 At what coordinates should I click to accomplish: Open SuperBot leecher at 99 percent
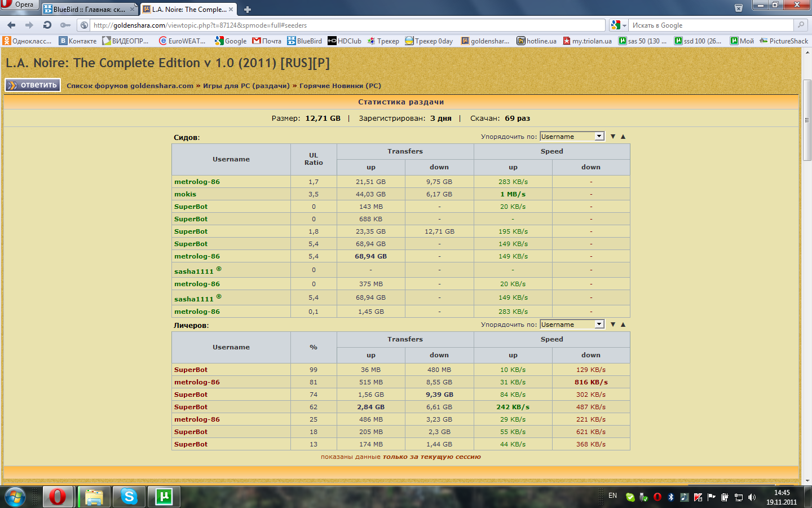191,370
